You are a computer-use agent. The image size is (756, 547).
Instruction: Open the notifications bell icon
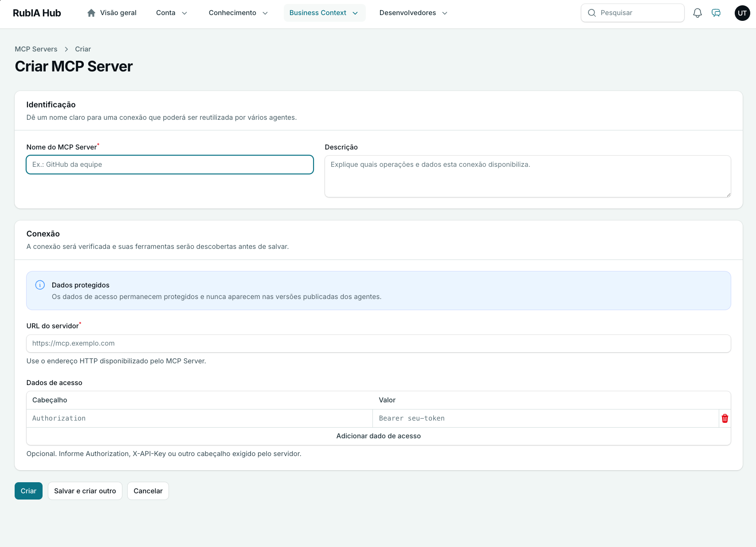click(697, 13)
